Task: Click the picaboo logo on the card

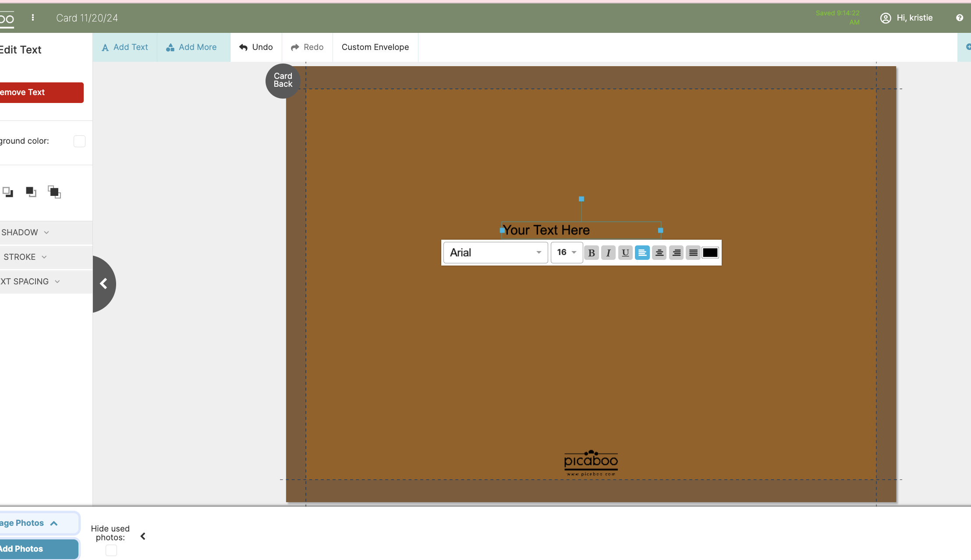Action: [x=591, y=463]
